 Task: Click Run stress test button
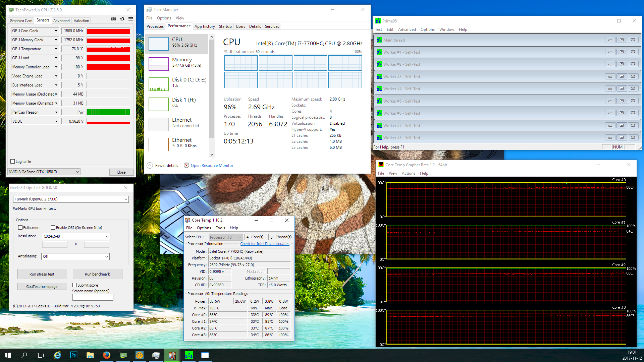42,274
